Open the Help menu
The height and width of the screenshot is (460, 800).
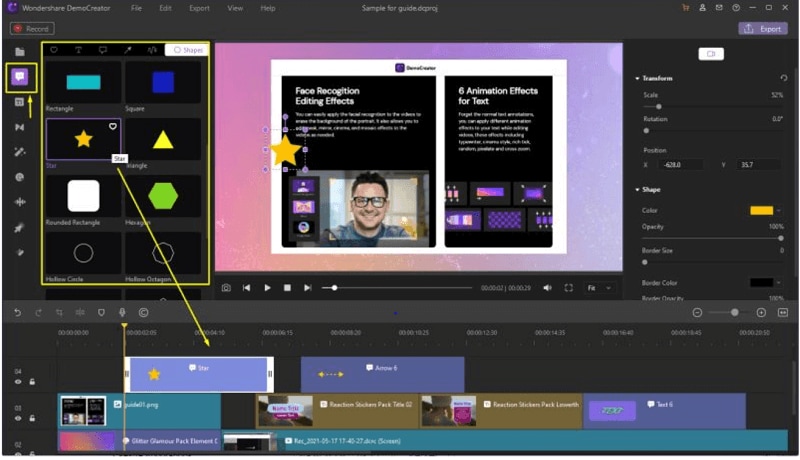click(x=268, y=8)
